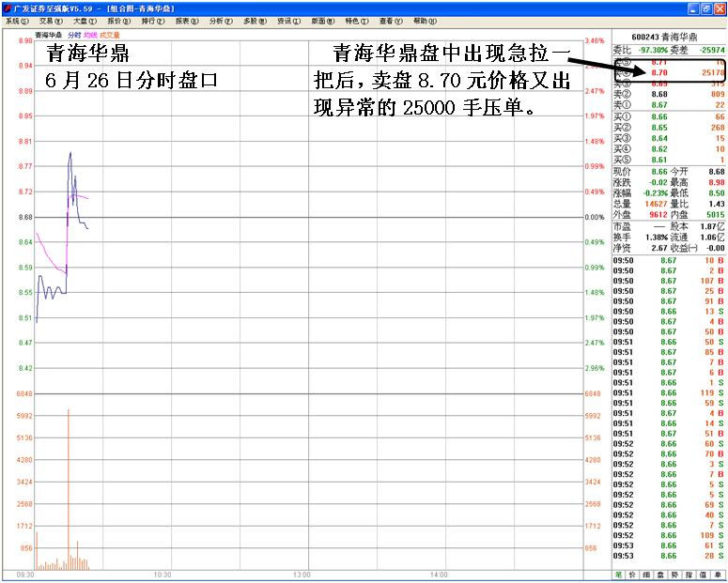
Task: Click the intraday price peak on chart
Action: pos(70,152)
